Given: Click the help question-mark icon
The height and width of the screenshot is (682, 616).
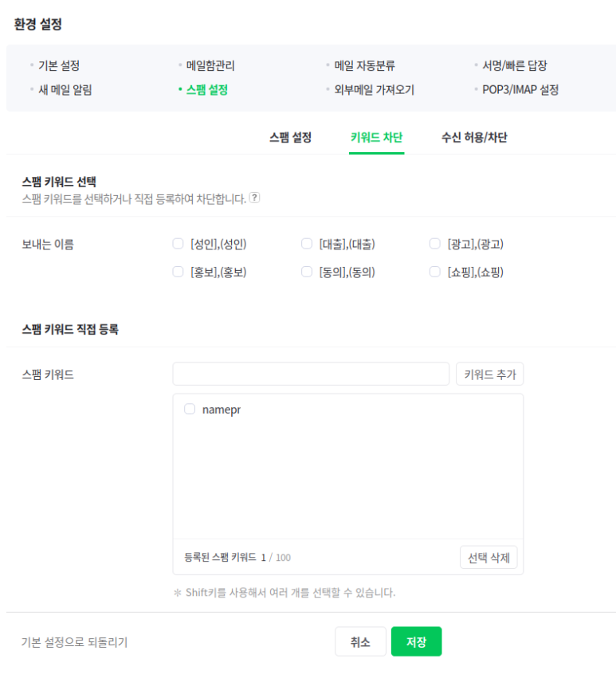Looking at the screenshot, I should (x=254, y=198).
